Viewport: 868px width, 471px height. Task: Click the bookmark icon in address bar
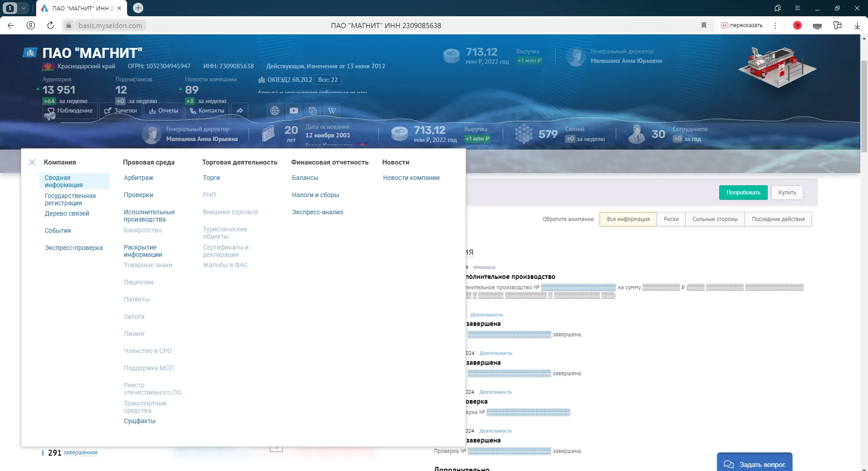pyautogui.click(x=704, y=25)
